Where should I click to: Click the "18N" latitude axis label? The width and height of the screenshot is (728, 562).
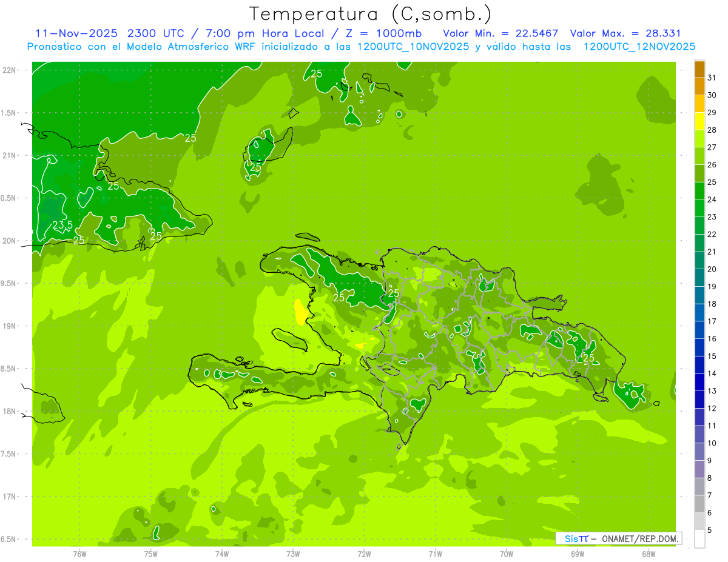click(8, 411)
